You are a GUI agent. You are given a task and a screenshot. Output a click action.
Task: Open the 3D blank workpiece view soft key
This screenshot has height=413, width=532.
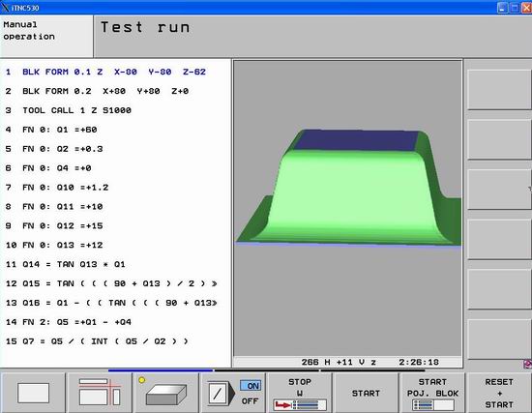tap(166, 393)
